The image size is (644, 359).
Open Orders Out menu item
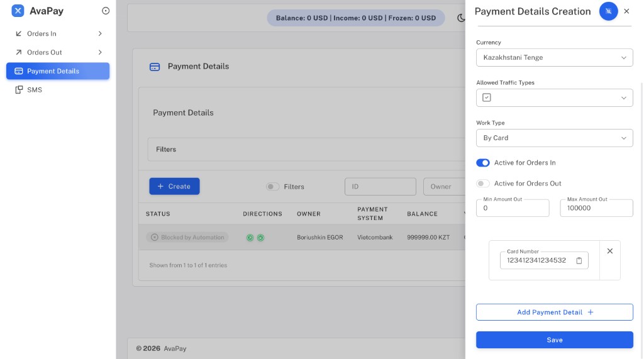pos(58,52)
